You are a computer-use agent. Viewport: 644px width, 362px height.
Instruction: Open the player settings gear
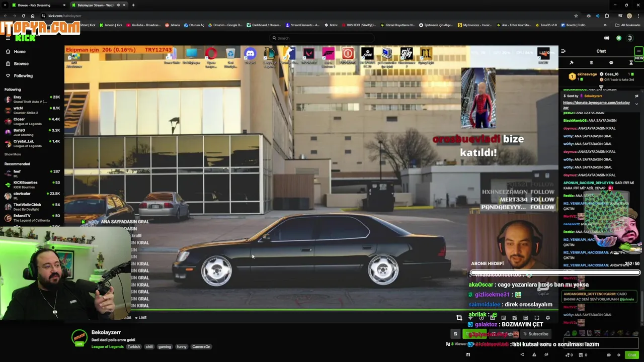(x=548, y=318)
